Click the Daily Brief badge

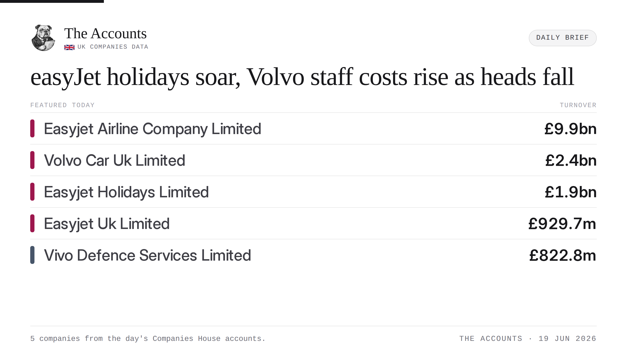(x=563, y=38)
